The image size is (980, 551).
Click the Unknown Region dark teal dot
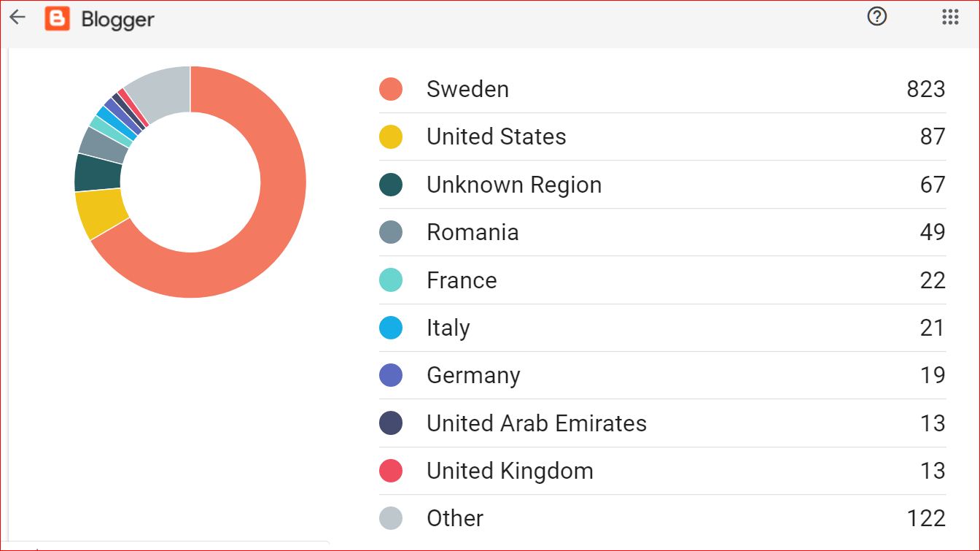(391, 185)
